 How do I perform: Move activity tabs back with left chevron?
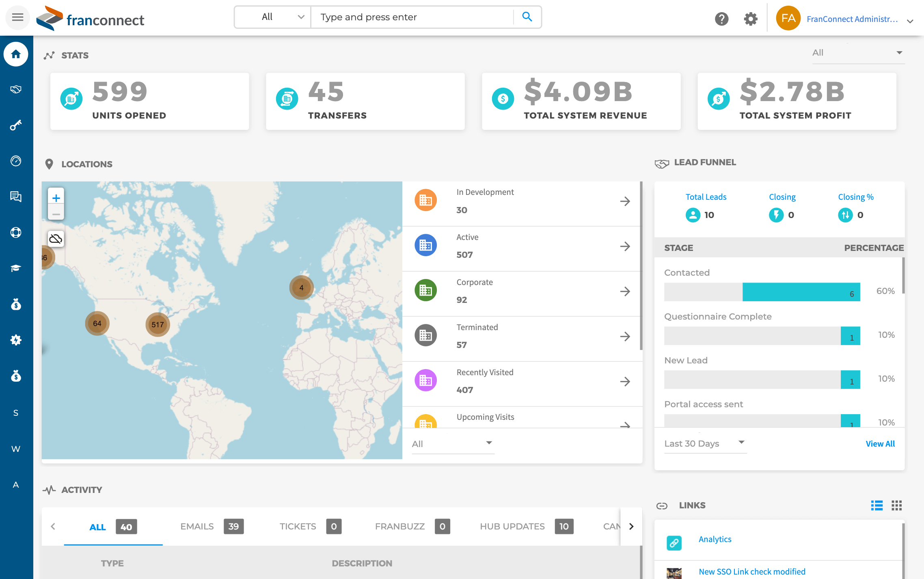[53, 527]
